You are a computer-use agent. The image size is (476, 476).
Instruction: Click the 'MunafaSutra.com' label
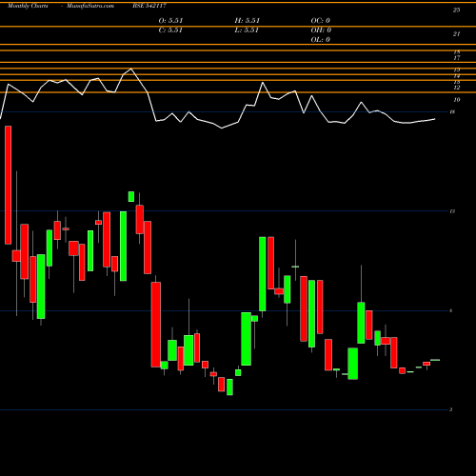[x=90, y=6]
